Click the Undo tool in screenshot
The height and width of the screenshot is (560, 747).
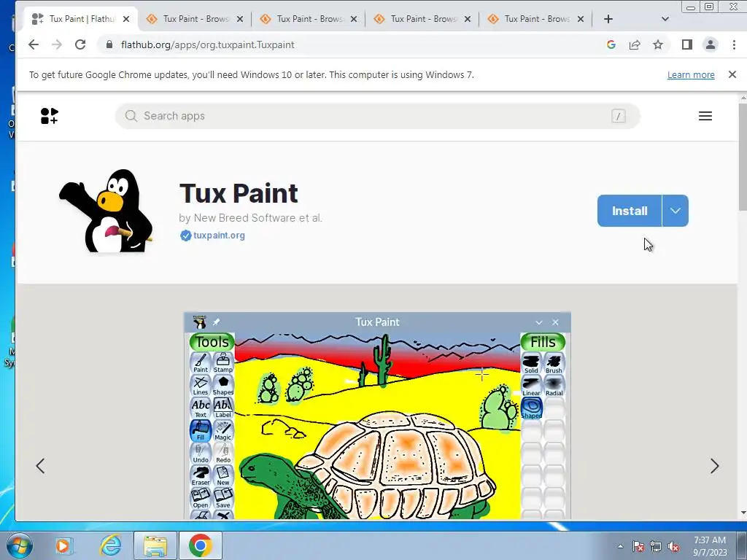(200, 454)
